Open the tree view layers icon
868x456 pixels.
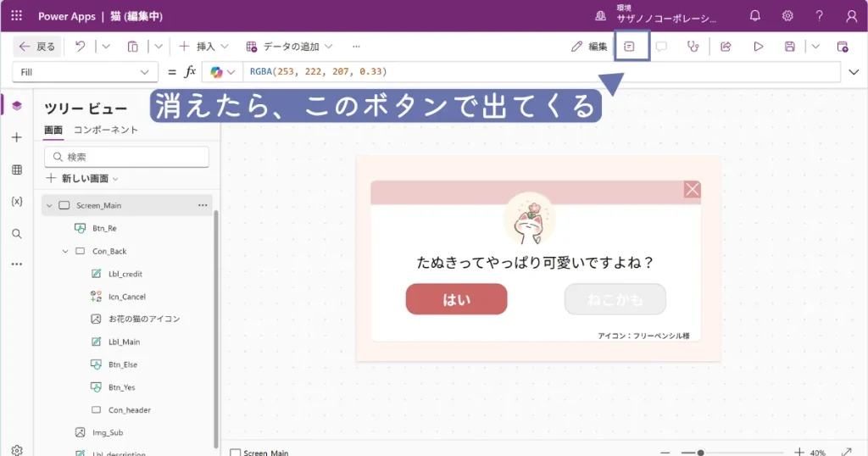click(x=17, y=106)
